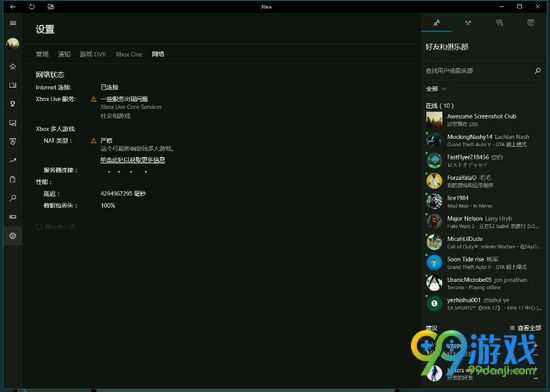
Task: Click ForzaYataO's yellow avatar
Action: click(x=434, y=181)
